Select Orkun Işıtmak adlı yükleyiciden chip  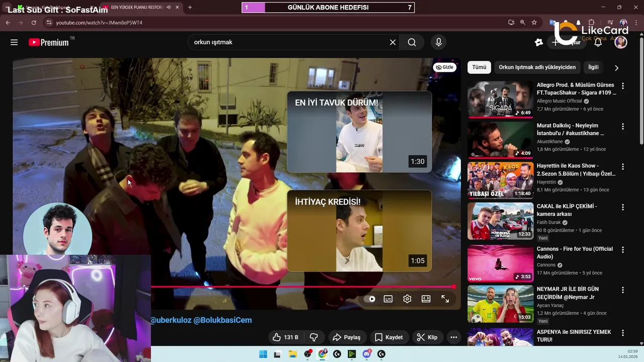click(x=537, y=67)
